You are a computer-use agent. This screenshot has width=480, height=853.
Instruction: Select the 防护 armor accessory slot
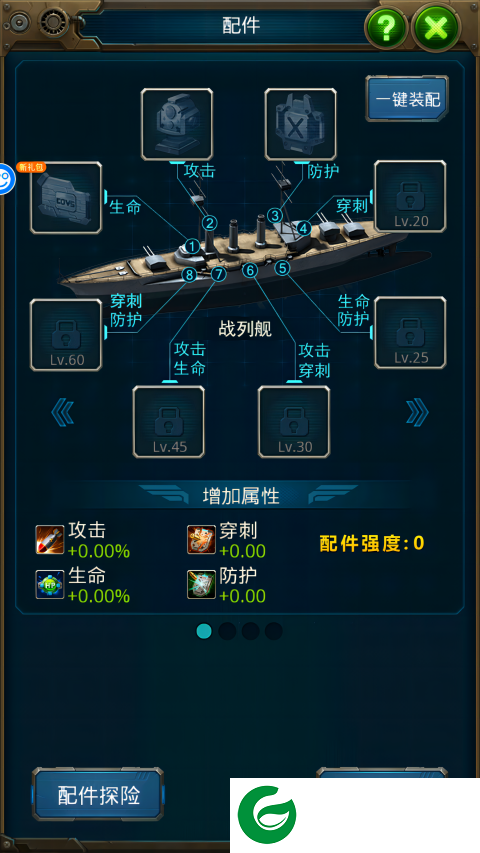[x=300, y=124]
